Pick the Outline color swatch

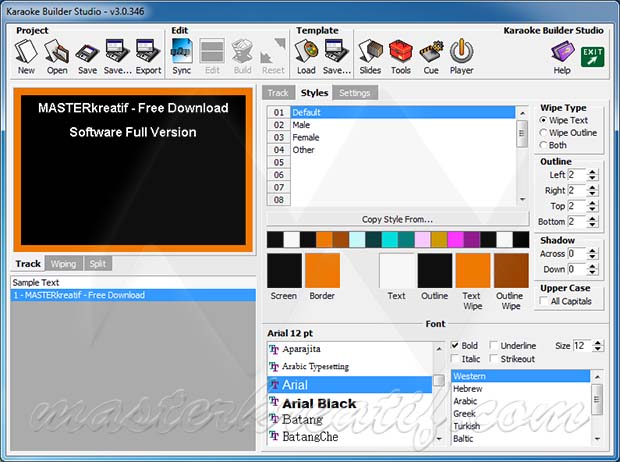pyautogui.click(x=435, y=271)
